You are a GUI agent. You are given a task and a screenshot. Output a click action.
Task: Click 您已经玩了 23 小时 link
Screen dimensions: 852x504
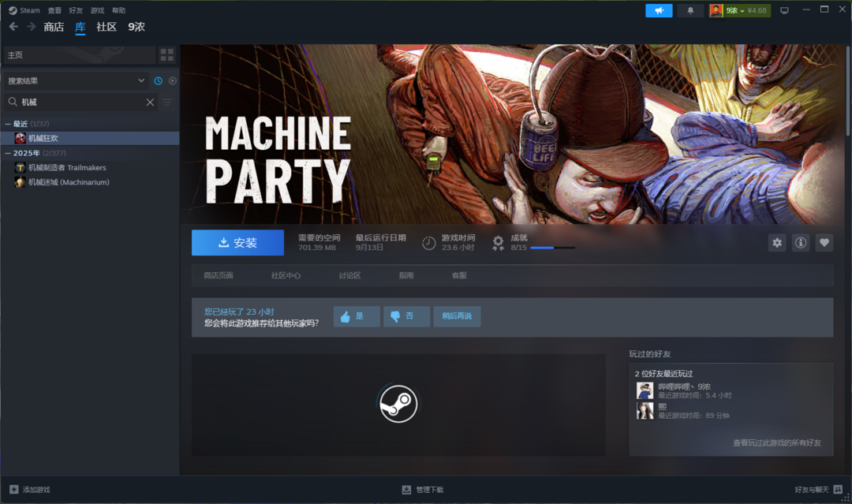point(239,312)
